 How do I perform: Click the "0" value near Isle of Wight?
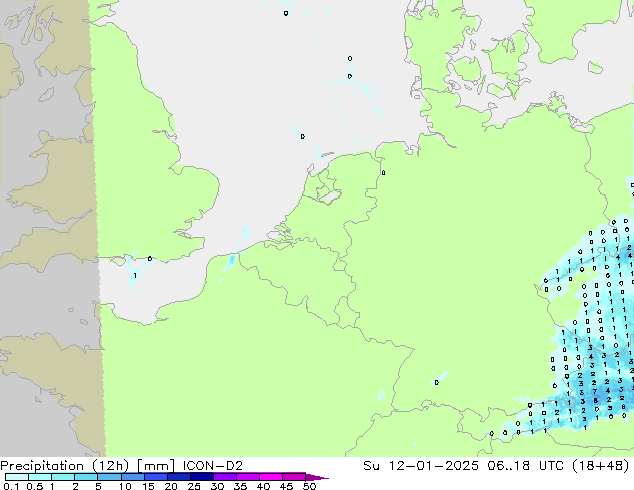point(150,258)
